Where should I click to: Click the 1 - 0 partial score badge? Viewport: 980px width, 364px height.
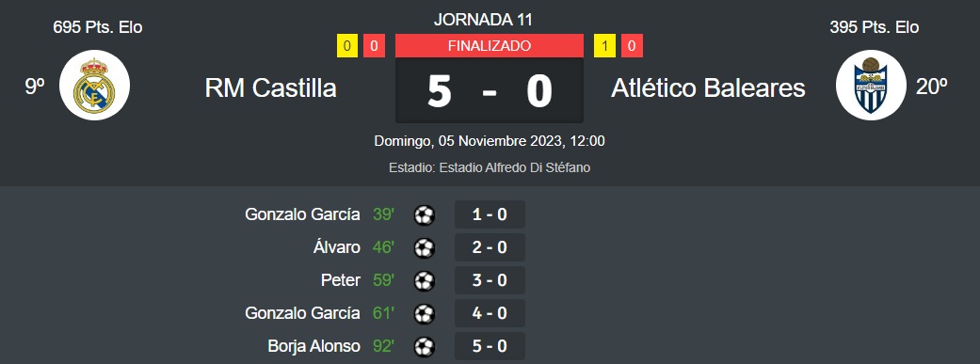(490, 214)
